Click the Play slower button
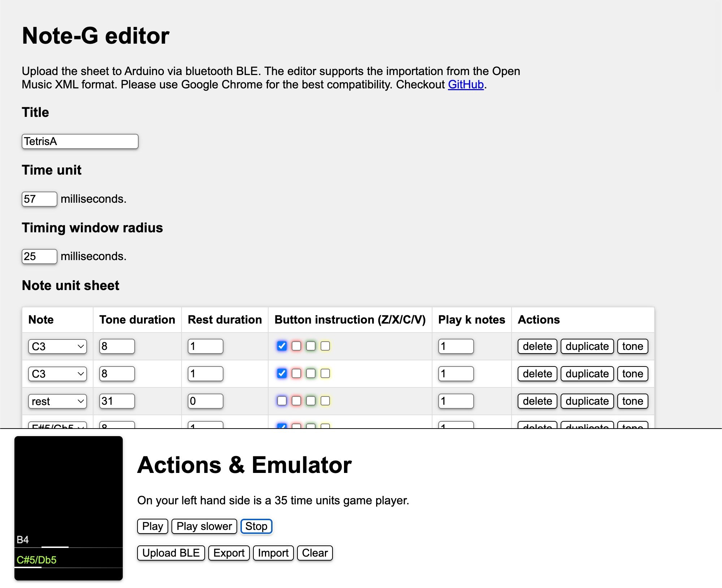 point(204,527)
